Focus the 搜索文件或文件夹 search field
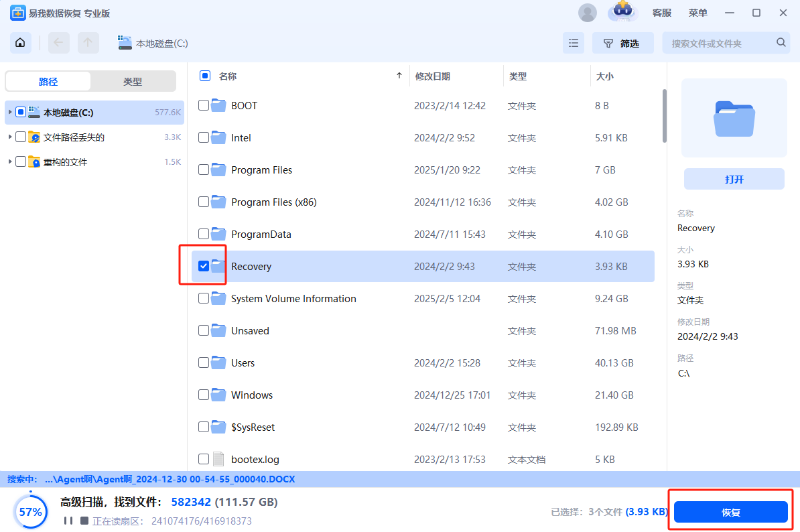800x532 pixels. [726, 44]
